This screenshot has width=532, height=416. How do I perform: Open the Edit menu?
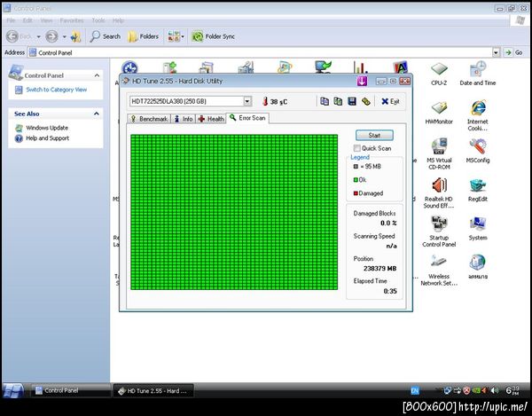click(27, 20)
